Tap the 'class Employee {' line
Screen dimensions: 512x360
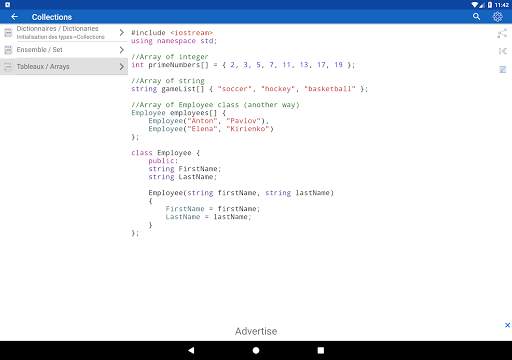pos(165,153)
